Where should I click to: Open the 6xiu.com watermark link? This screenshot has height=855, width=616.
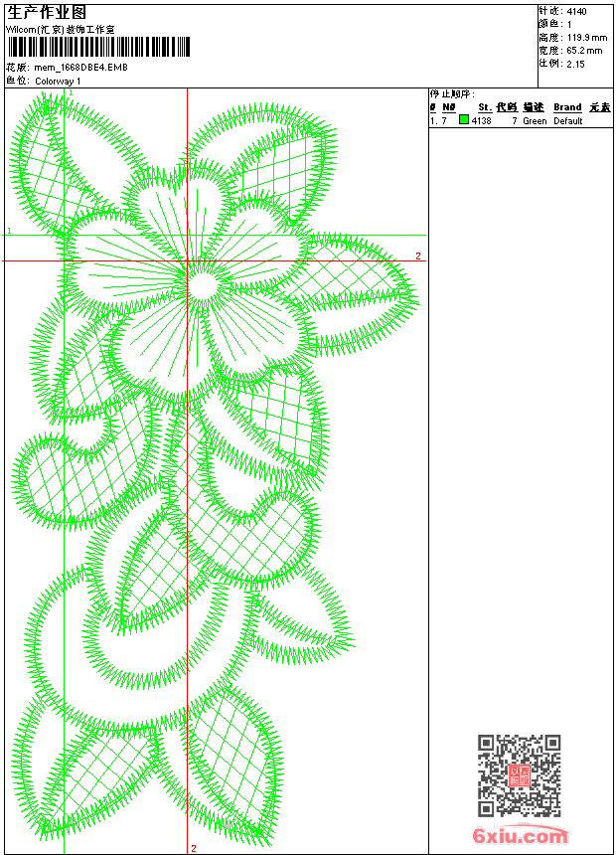(520, 836)
